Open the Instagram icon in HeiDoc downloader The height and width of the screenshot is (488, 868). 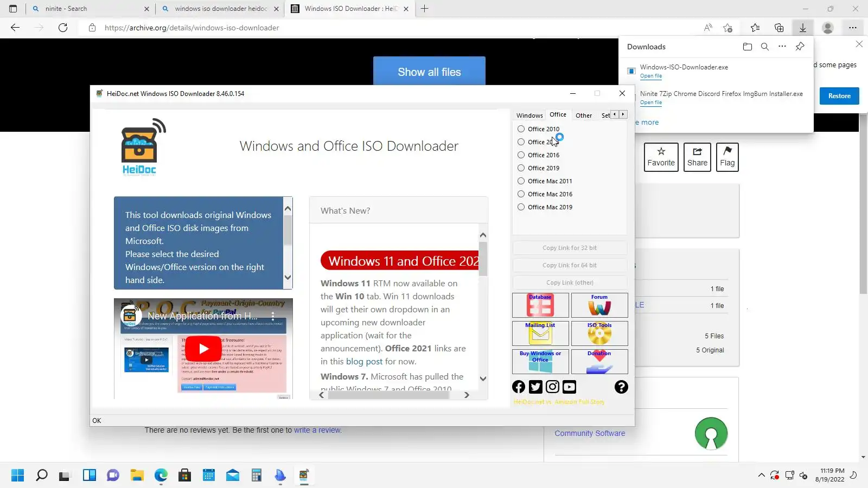click(x=552, y=387)
